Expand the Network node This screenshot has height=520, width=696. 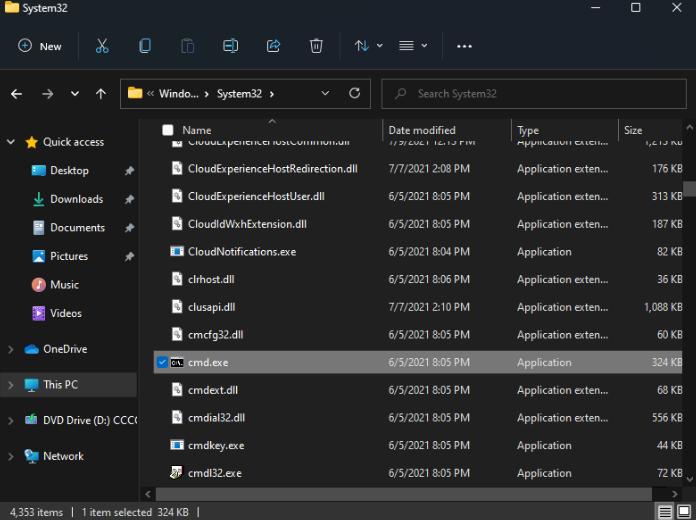pos(11,456)
